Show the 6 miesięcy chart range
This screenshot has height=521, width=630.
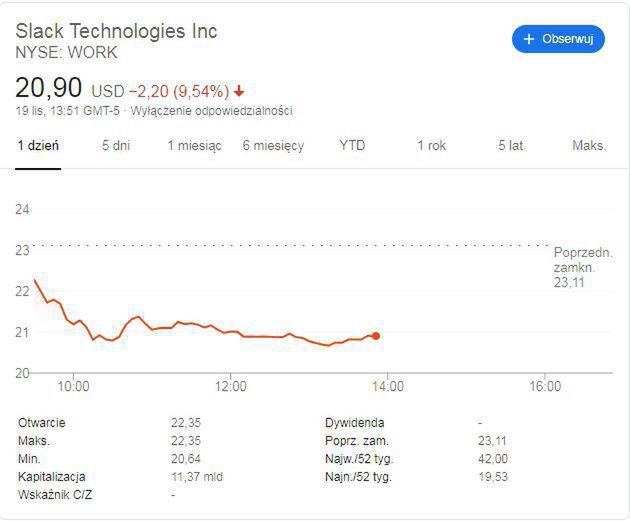[x=273, y=145]
